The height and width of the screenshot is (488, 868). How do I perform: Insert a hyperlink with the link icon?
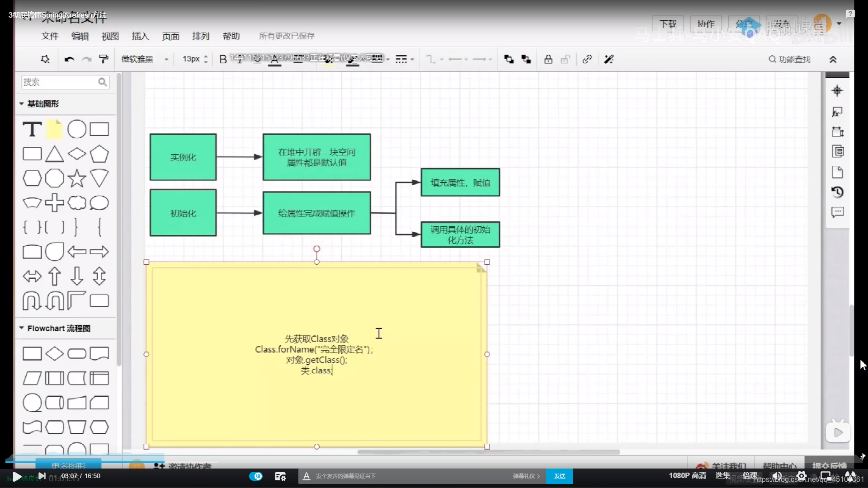pos(587,59)
